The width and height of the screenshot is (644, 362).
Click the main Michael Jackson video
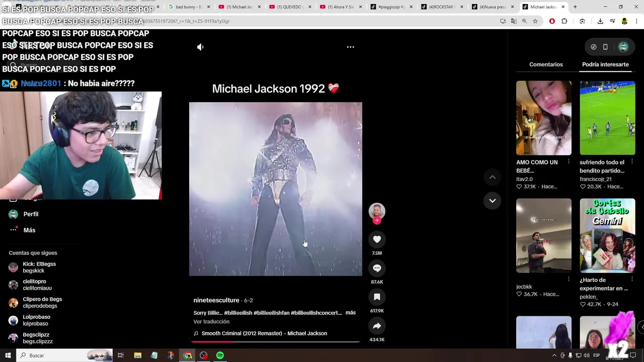click(x=275, y=189)
